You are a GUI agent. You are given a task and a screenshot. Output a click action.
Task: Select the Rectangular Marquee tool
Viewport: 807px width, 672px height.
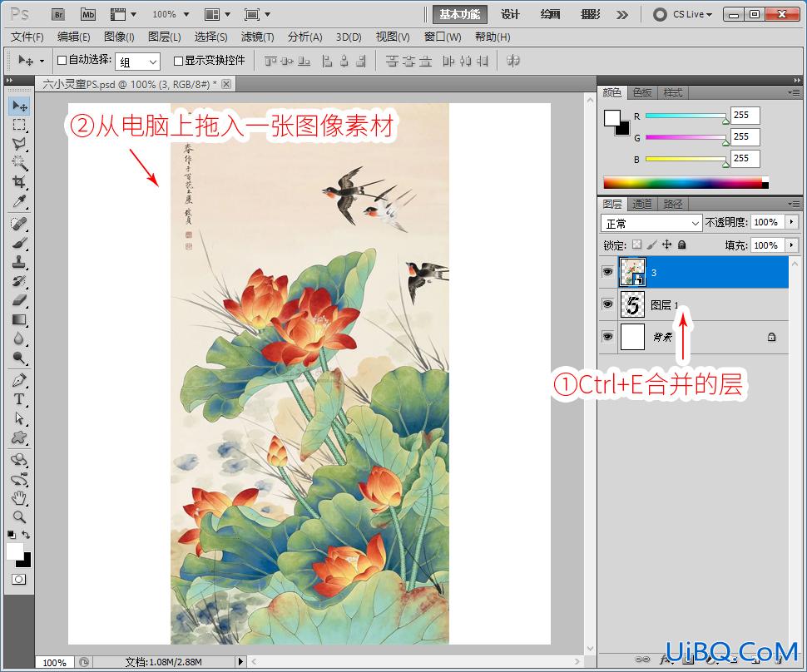point(20,125)
